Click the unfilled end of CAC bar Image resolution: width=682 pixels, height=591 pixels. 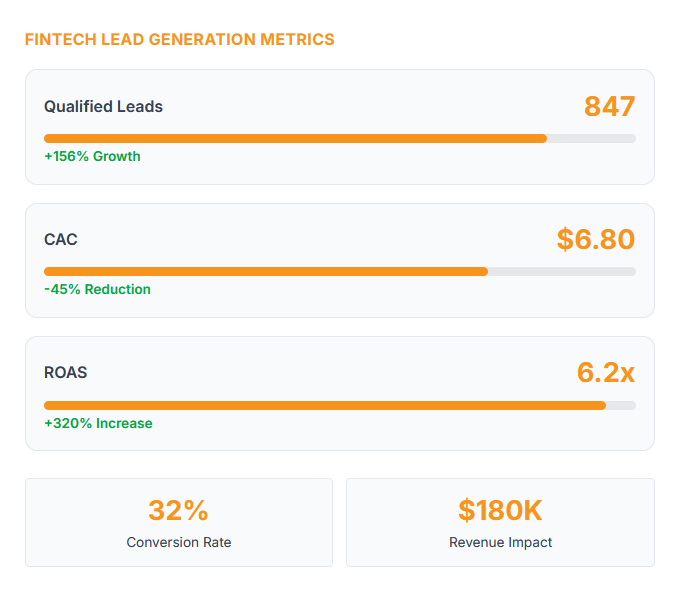(x=562, y=271)
